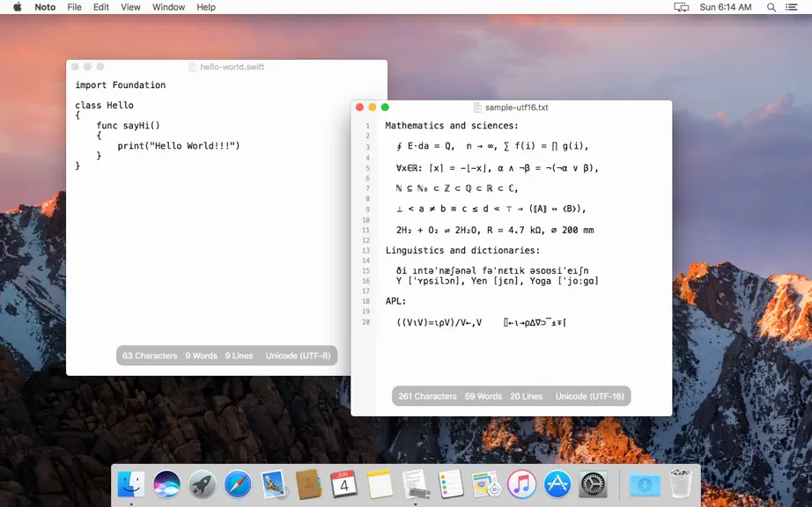
Task: Open the Notes app in dock
Action: [380, 484]
